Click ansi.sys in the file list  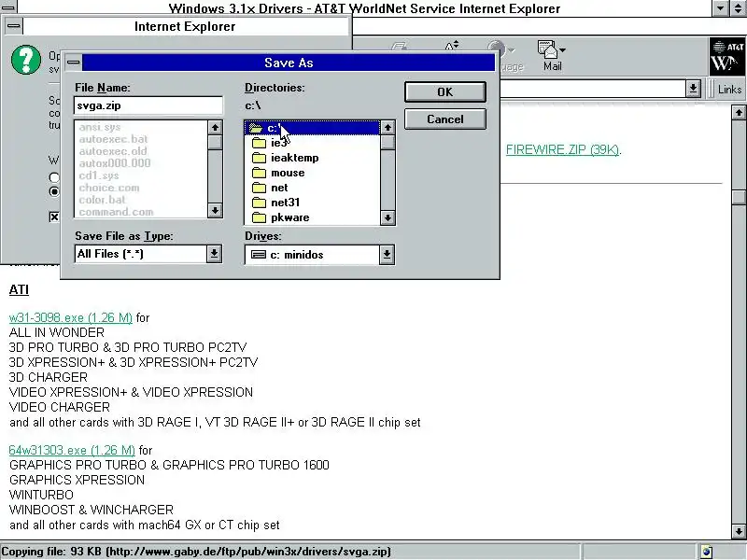pos(100,127)
